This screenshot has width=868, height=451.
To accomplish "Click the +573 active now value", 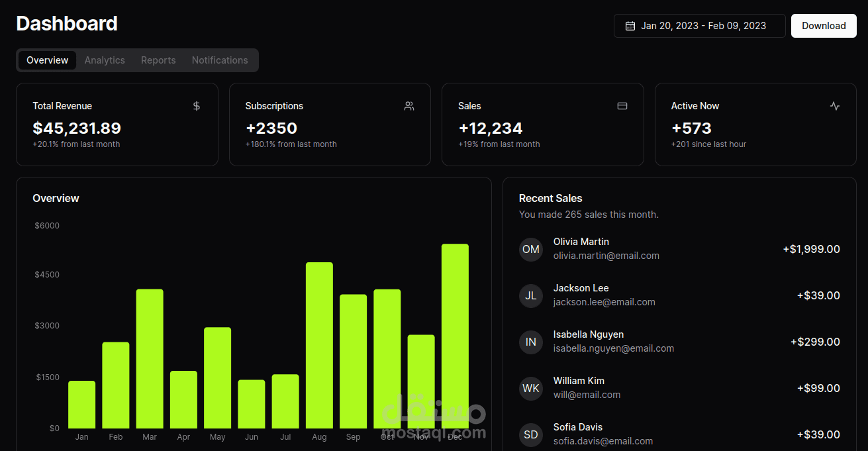I will 691,128.
